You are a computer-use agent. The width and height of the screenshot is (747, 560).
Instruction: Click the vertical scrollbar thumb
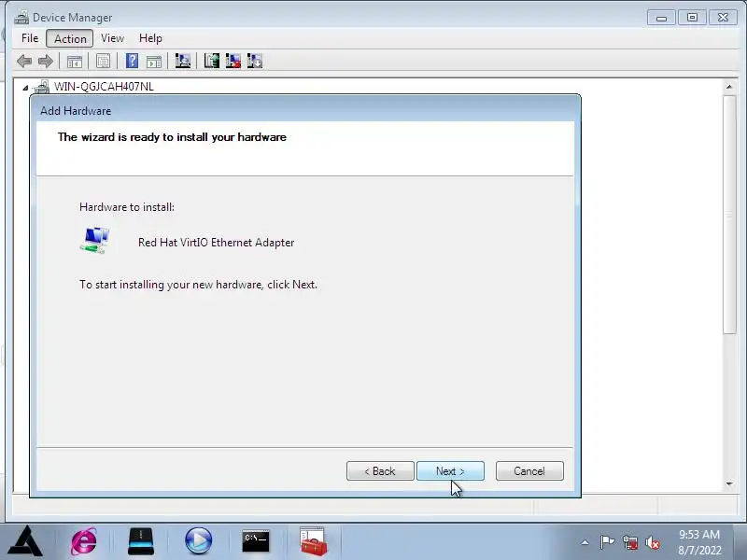coord(729,215)
